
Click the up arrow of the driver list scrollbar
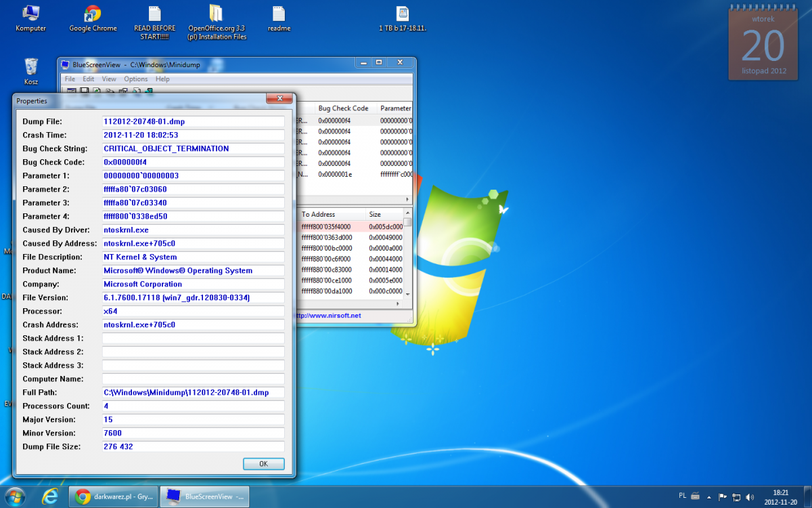coord(408,213)
